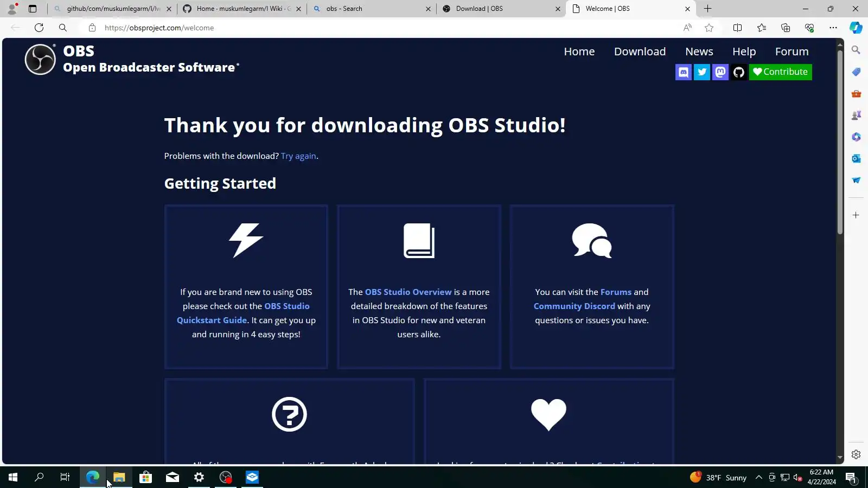This screenshot has height=488, width=868.
Task: Click the lightning bolt quickstart icon
Action: pos(246,240)
